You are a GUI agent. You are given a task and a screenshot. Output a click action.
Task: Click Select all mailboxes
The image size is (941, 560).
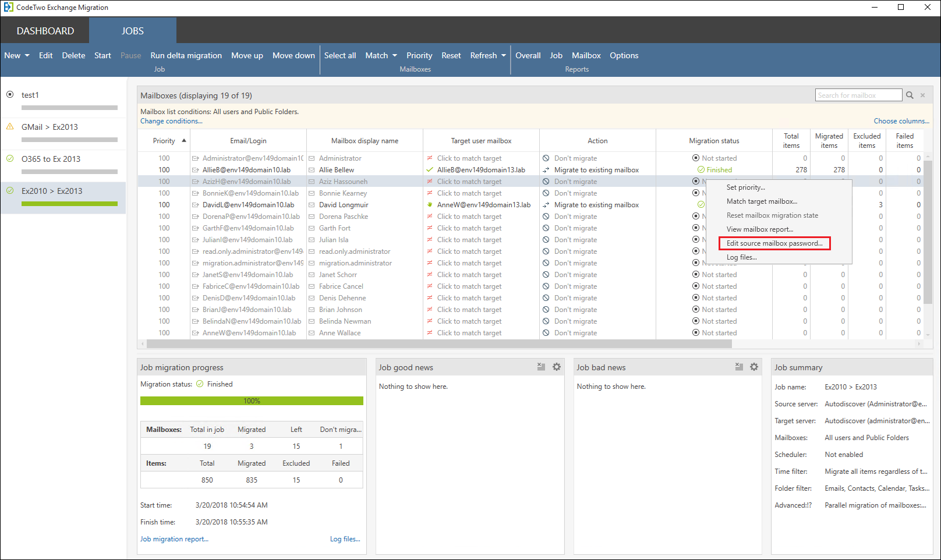point(340,55)
